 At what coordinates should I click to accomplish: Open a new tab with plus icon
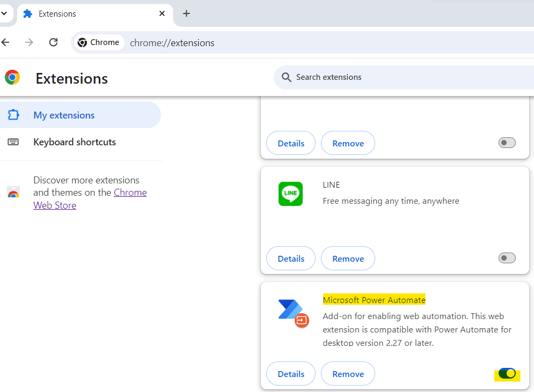186,13
